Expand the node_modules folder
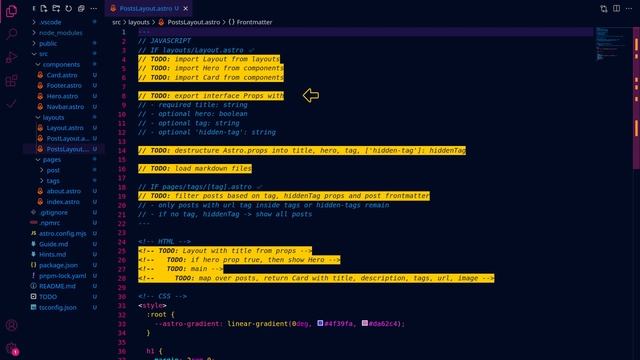 (61, 33)
